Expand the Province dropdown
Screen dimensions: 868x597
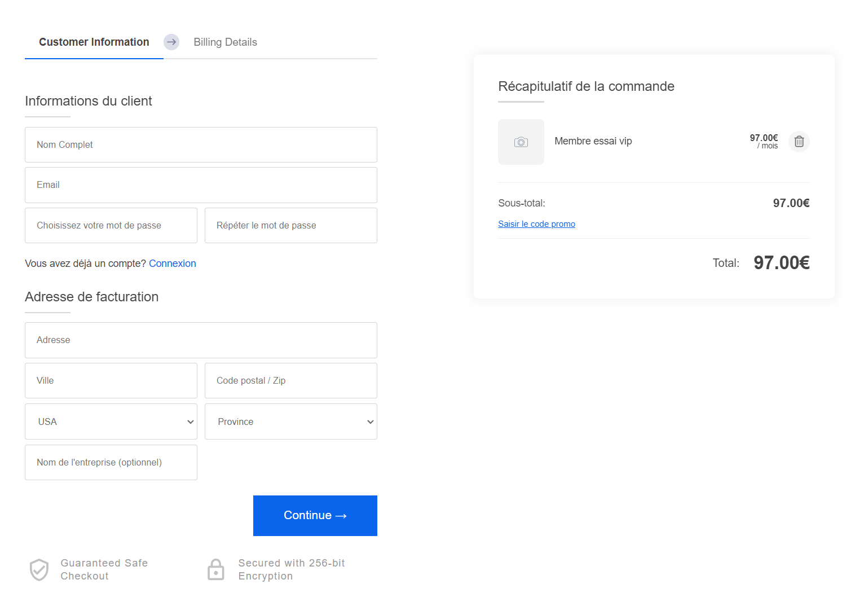click(x=290, y=422)
